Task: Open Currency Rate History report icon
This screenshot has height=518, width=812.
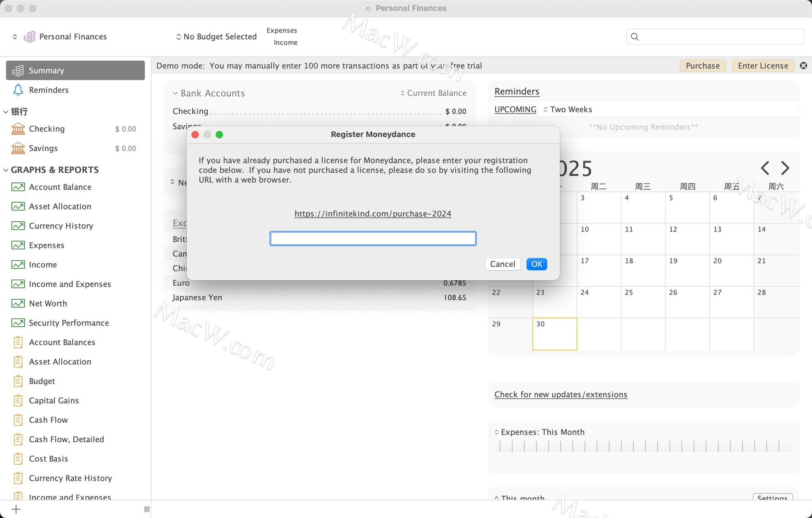Action: (x=18, y=478)
